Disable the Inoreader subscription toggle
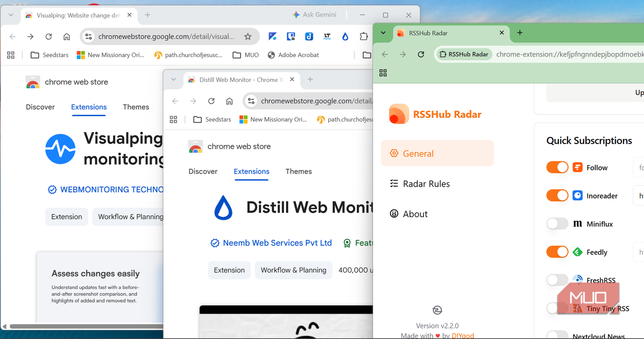The width and height of the screenshot is (644, 339). pos(557,195)
